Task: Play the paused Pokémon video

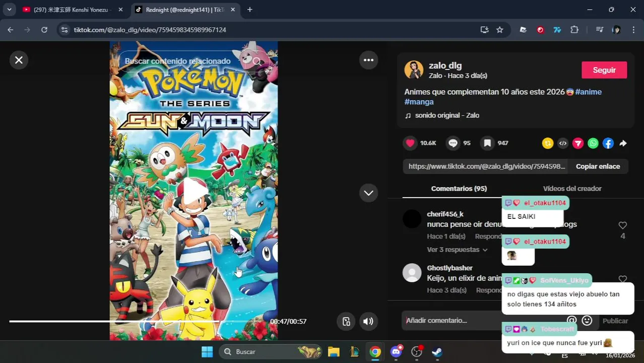Action: 194,192
